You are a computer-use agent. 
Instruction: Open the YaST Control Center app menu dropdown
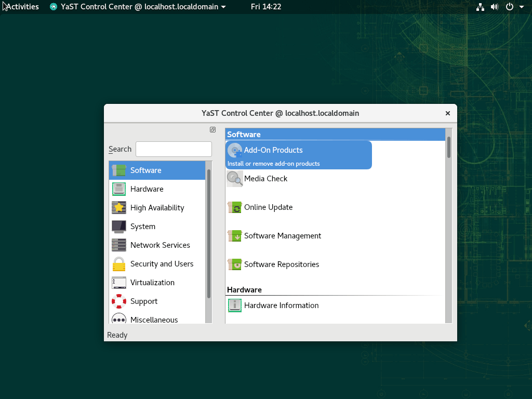(138, 7)
